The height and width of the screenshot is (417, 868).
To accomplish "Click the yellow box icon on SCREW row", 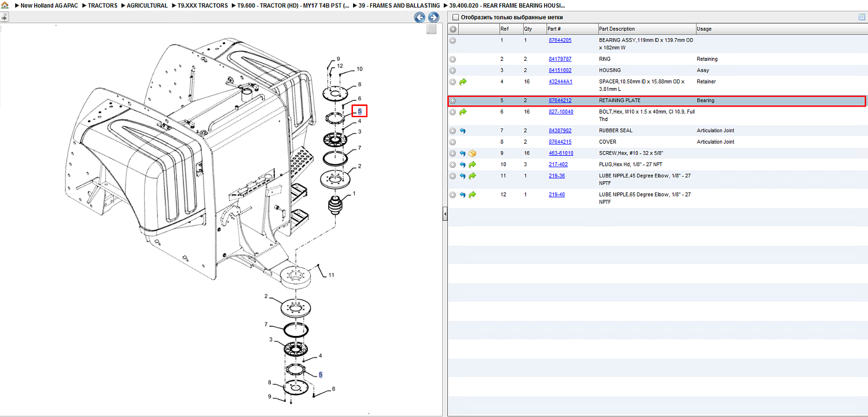I will (472, 153).
